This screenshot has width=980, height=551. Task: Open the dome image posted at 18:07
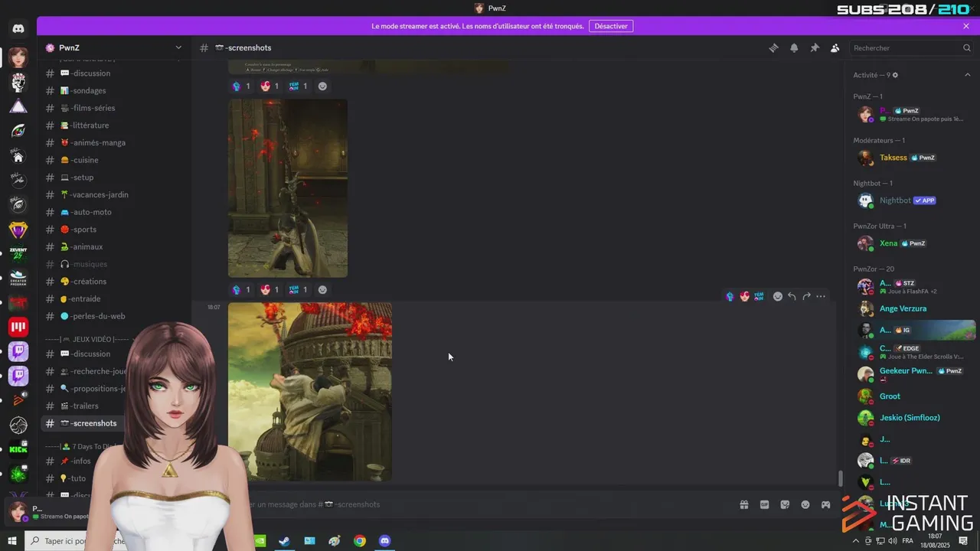[x=310, y=392]
